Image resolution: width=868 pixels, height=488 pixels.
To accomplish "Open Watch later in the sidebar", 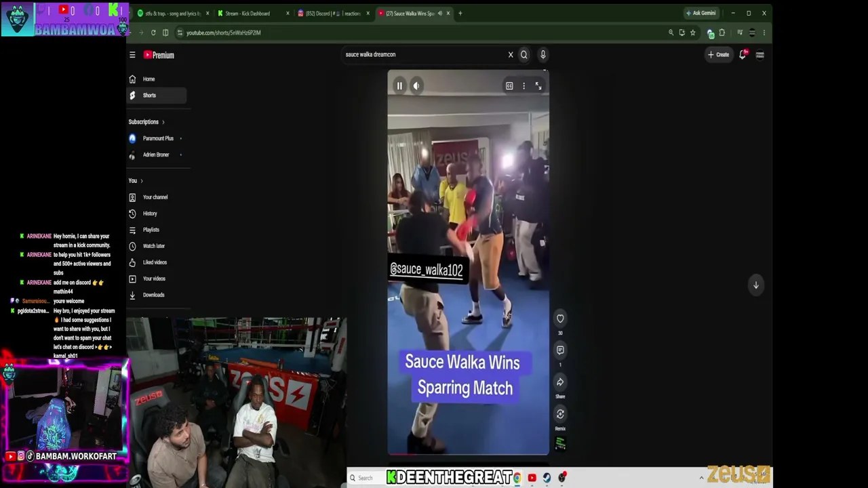I will click(x=157, y=246).
